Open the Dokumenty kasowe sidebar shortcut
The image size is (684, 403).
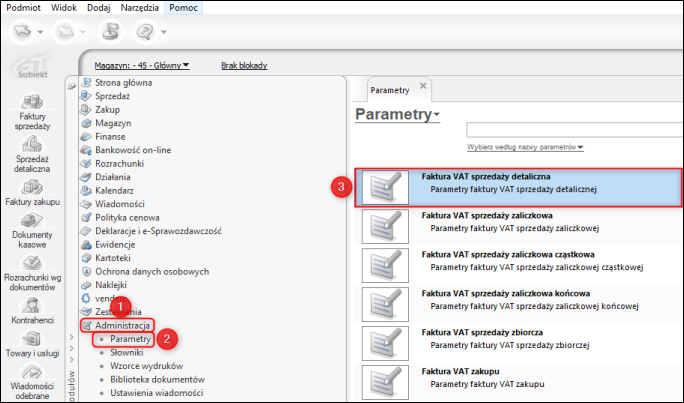[x=32, y=231]
